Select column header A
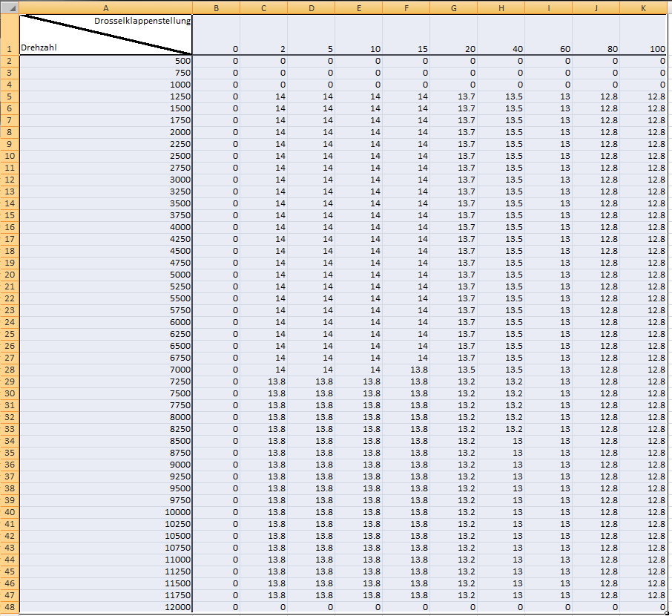 click(106, 7)
